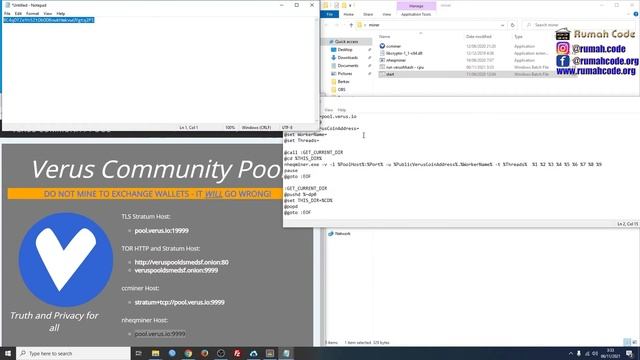
Task: Sort files by the Type column header
Action: coord(518,37)
